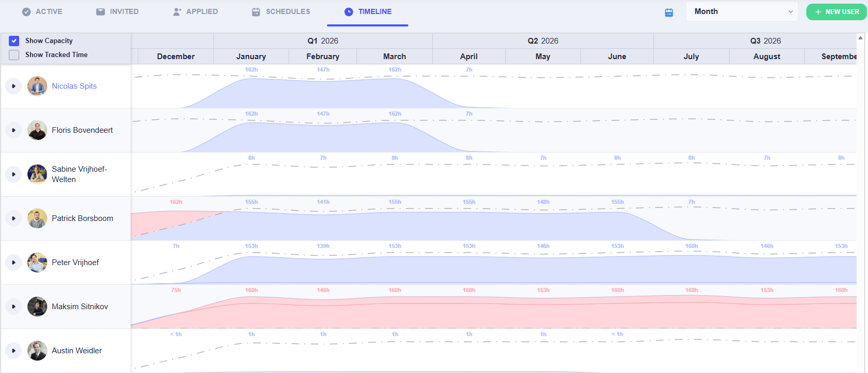Click Sabine's 8h January label
Screen dimensions: 868x373
pyautogui.click(x=251, y=158)
